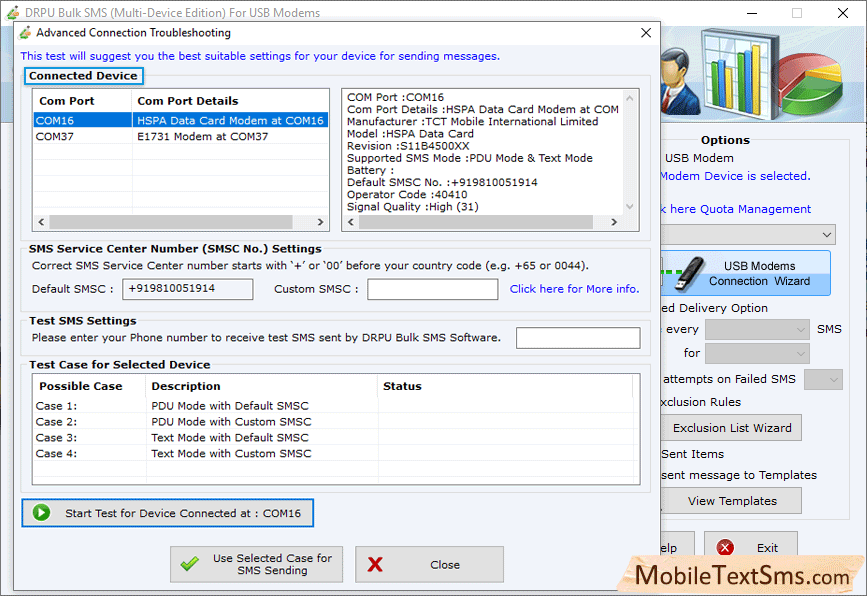Image resolution: width=867 pixels, height=596 pixels.
Task: Close the Advanced Connection Troubleshooting dialog
Action: click(x=646, y=33)
